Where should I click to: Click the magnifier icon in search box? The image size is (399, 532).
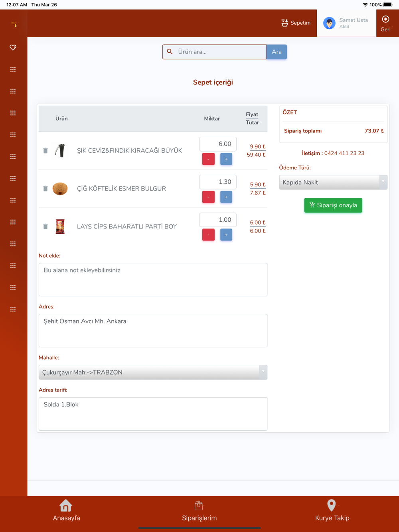tap(170, 52)
